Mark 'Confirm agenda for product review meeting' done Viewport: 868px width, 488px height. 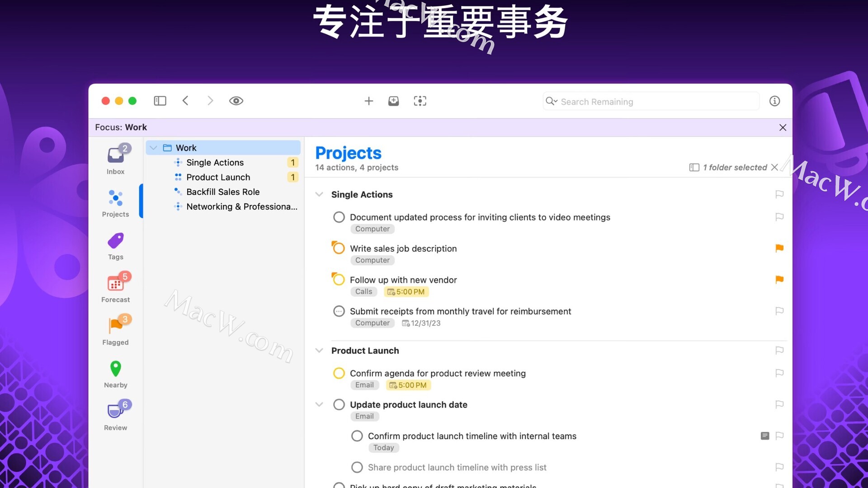[339, 373]
